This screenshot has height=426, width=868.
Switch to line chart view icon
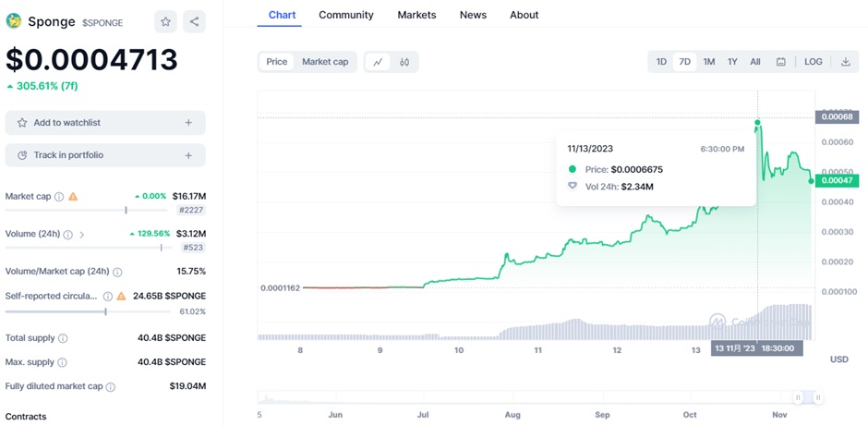tap(378, 62)
